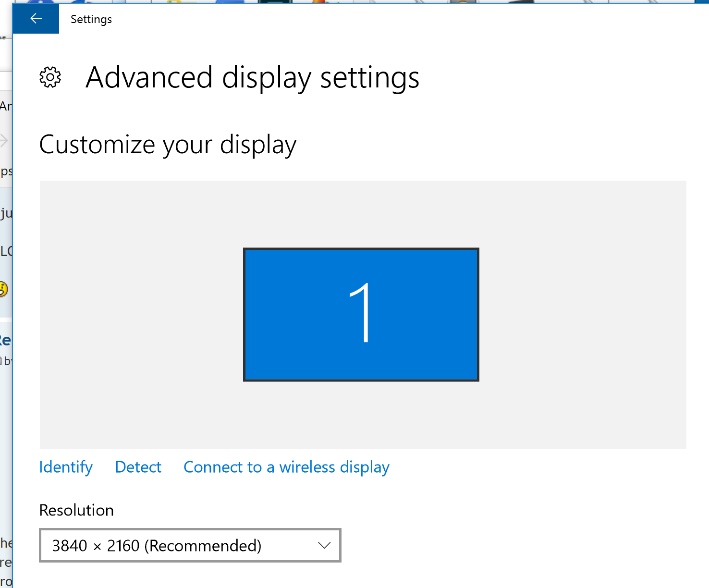
Task: Click the Settings header label
Action: [91, 19]
